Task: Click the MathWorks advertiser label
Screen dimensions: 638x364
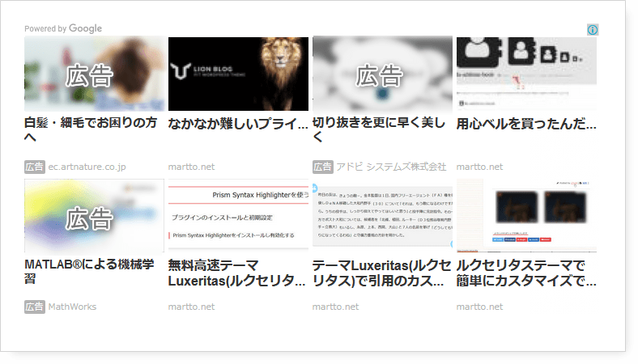Action: (x=72, y=307)
